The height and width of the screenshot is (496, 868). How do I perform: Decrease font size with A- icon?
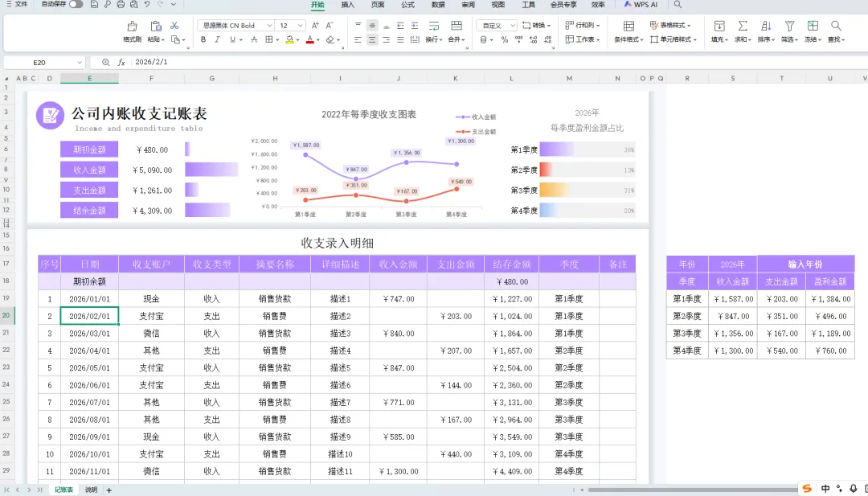330,26
